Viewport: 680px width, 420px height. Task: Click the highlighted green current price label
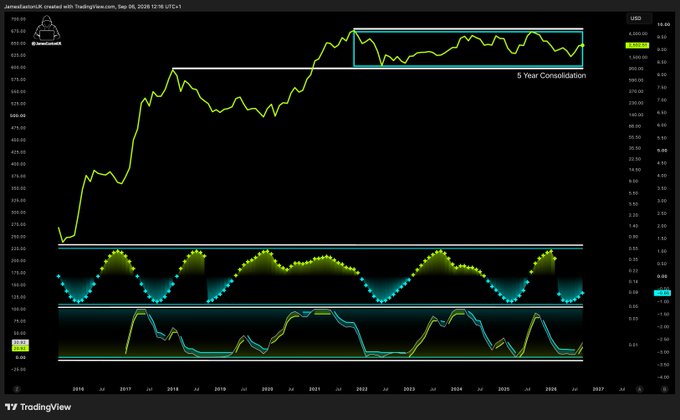(637, 45)
